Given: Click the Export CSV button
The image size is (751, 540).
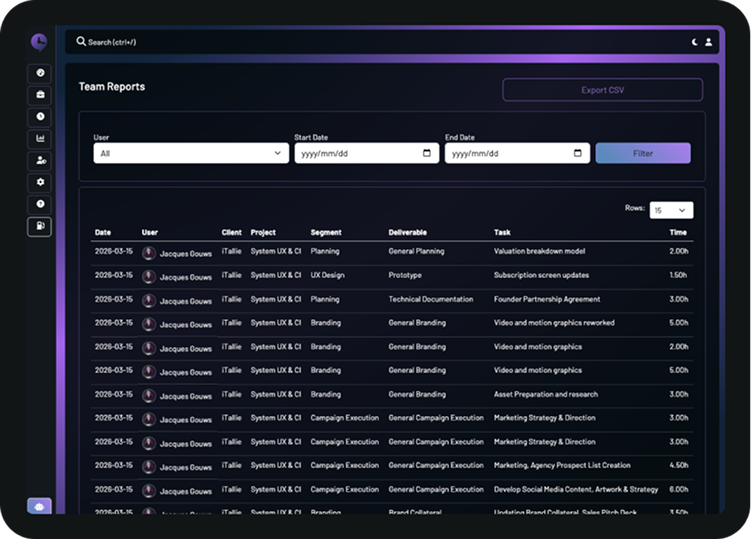Looking at the screenshot, I should [602, 90].
